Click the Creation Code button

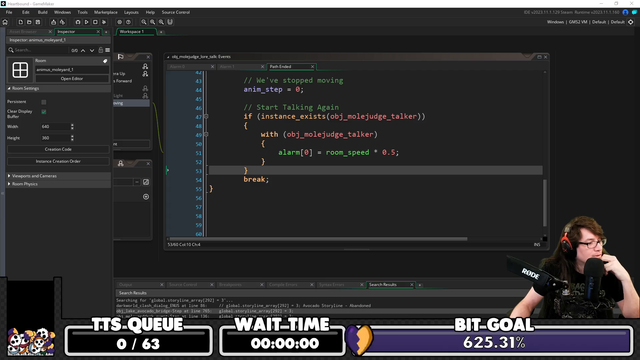(58, 149)
